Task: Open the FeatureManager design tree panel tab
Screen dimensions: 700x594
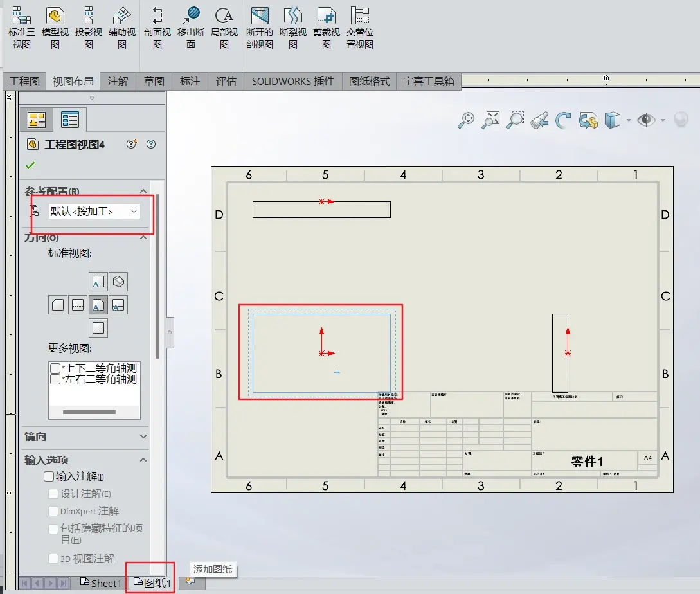Action: (37, 120)
